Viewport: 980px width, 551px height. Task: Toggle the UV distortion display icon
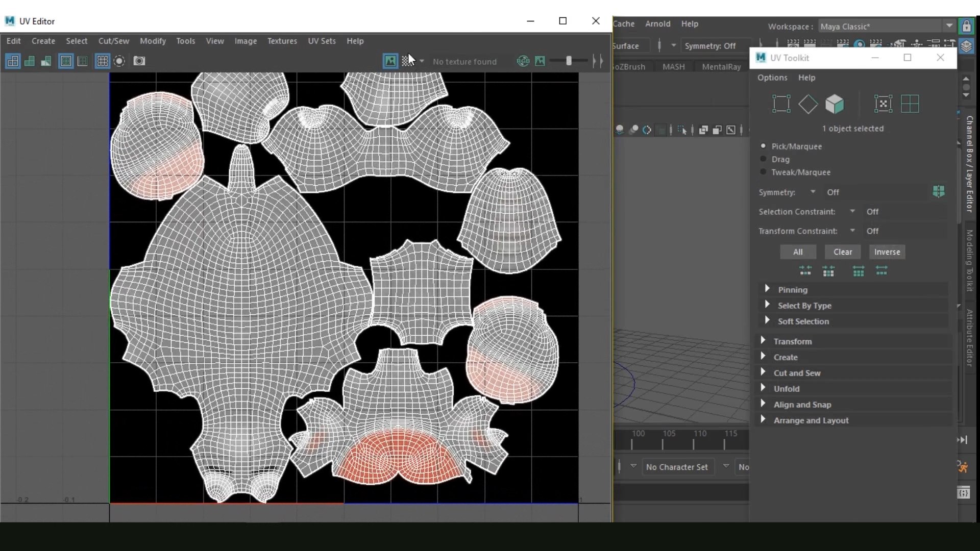46,61
